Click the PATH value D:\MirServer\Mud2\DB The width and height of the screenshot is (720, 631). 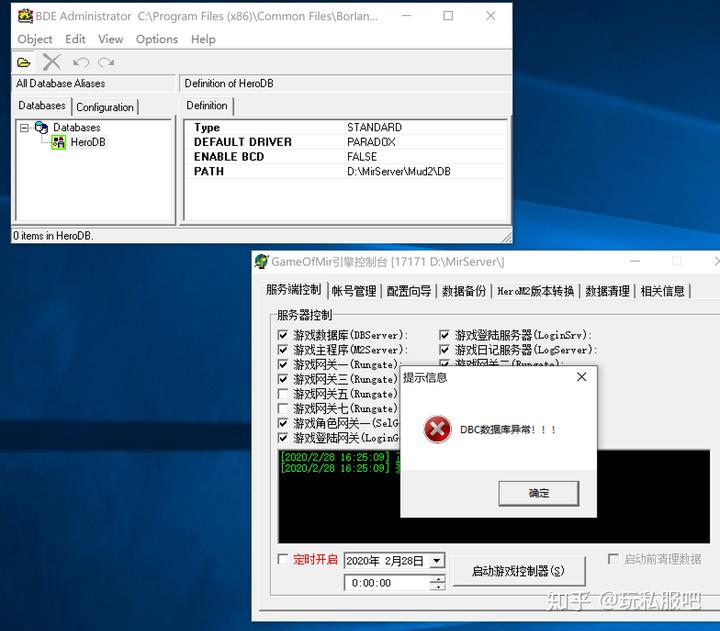(399, 171)
